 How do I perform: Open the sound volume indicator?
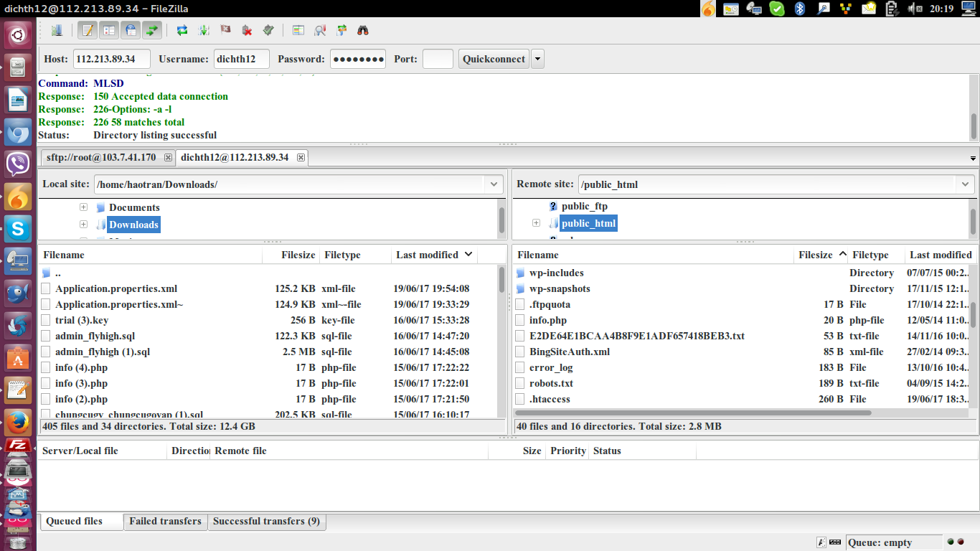[915, 9]
